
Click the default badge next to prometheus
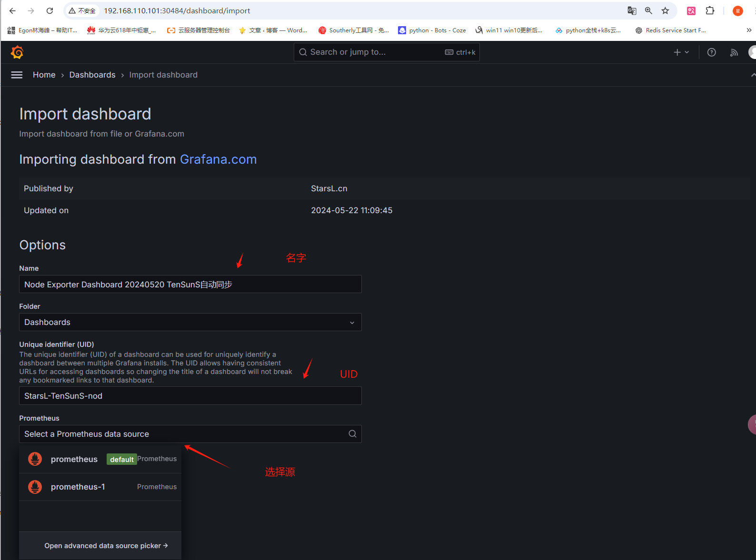[x=121, y=459]
